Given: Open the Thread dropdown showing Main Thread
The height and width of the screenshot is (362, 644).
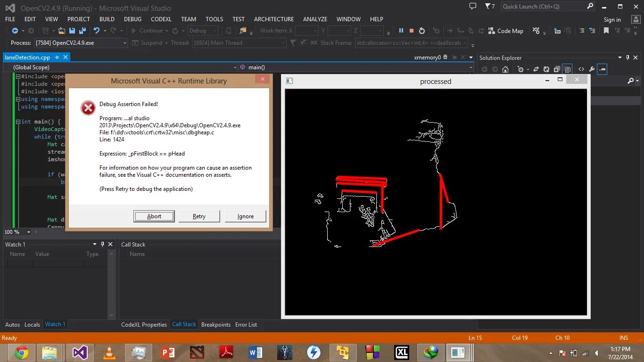Looking at the screenshot, I should 283,43.
